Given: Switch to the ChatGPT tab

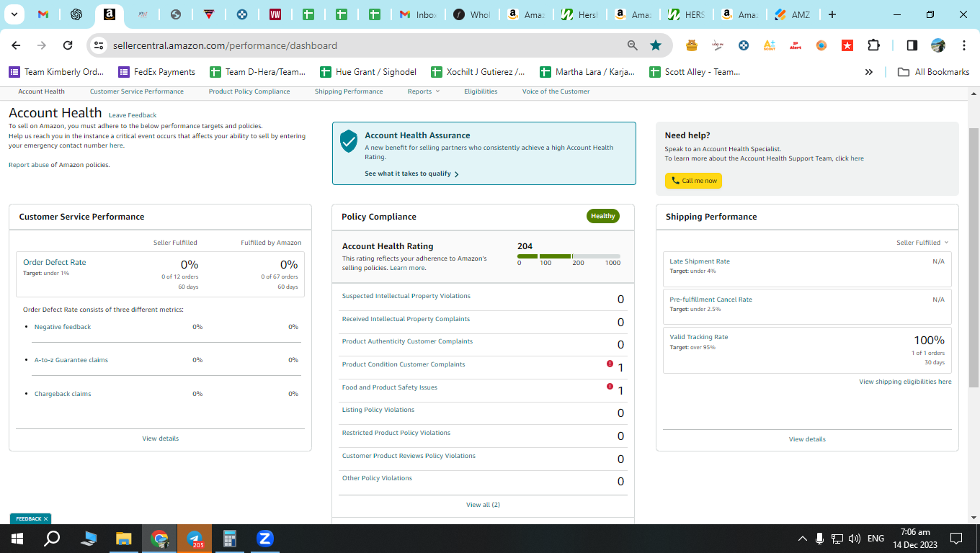Looking at the screenshot, I should click(76, 14).
